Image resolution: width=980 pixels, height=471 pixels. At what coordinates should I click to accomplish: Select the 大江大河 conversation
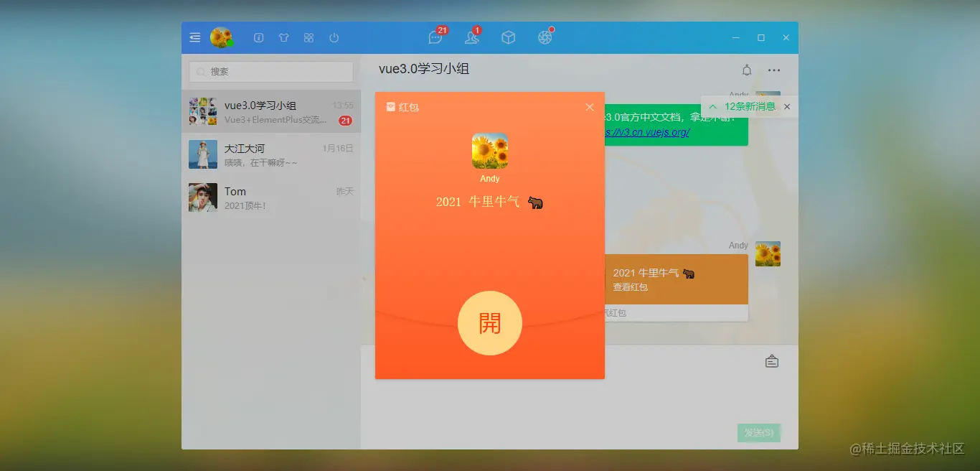pos(271,154)
